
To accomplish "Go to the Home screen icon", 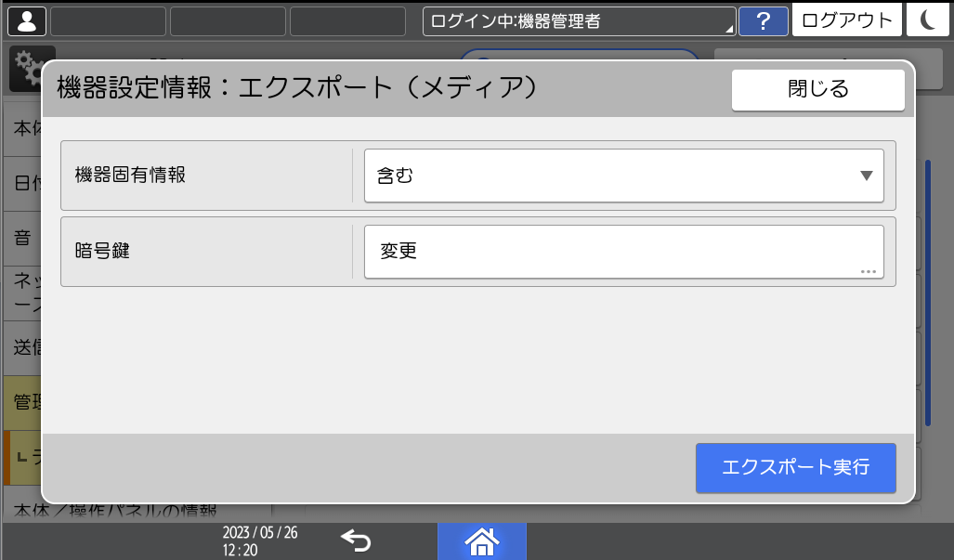I will click(481, 540).
